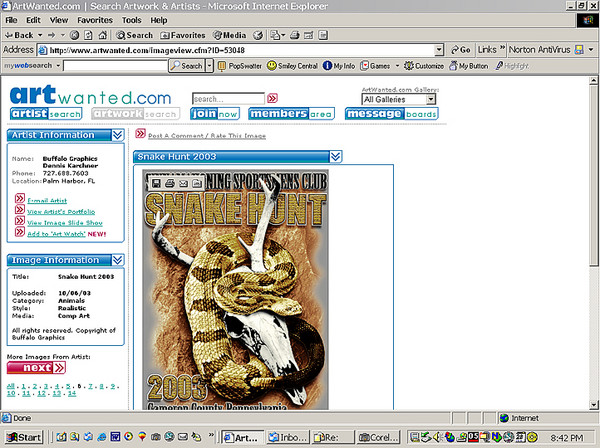Open the Search pane button

click(134, 35)
